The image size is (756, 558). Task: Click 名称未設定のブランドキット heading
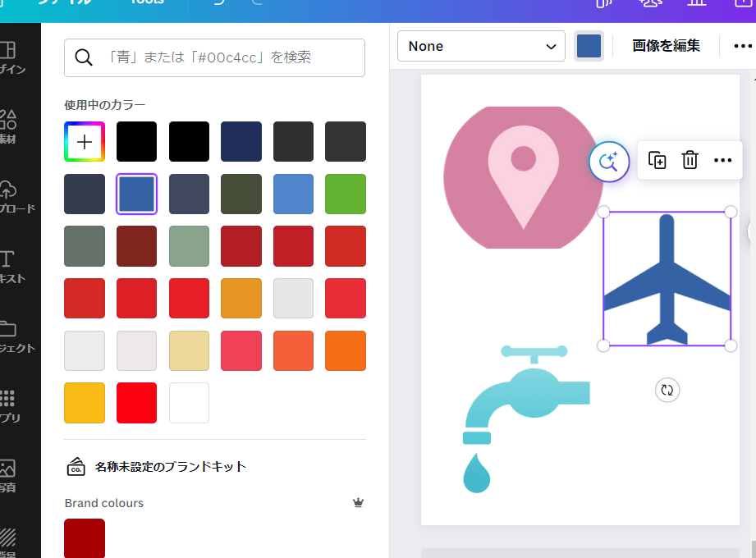[171, 466]
